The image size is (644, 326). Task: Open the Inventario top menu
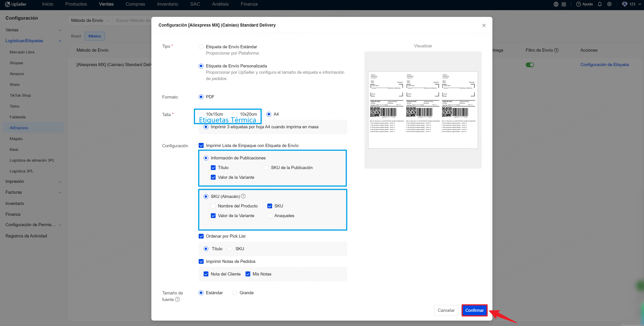pos(168,4)
